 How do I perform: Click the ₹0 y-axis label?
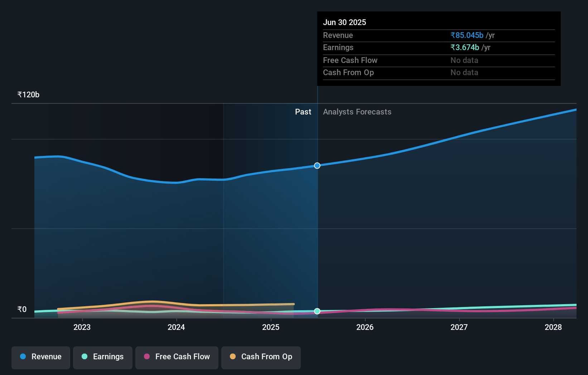22,310
